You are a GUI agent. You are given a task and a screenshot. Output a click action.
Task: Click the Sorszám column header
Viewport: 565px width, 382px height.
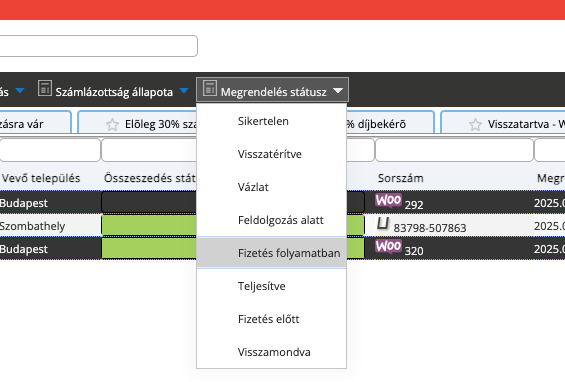click(401, 178)
